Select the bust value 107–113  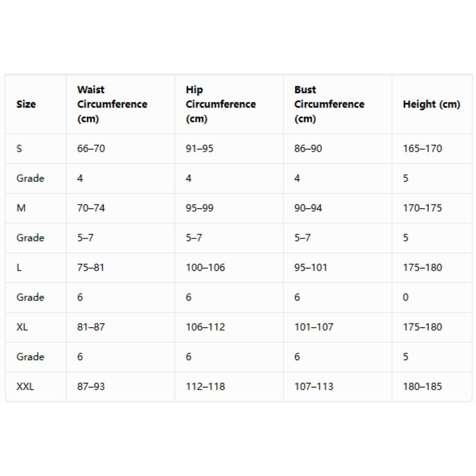[x=314, y=387]
